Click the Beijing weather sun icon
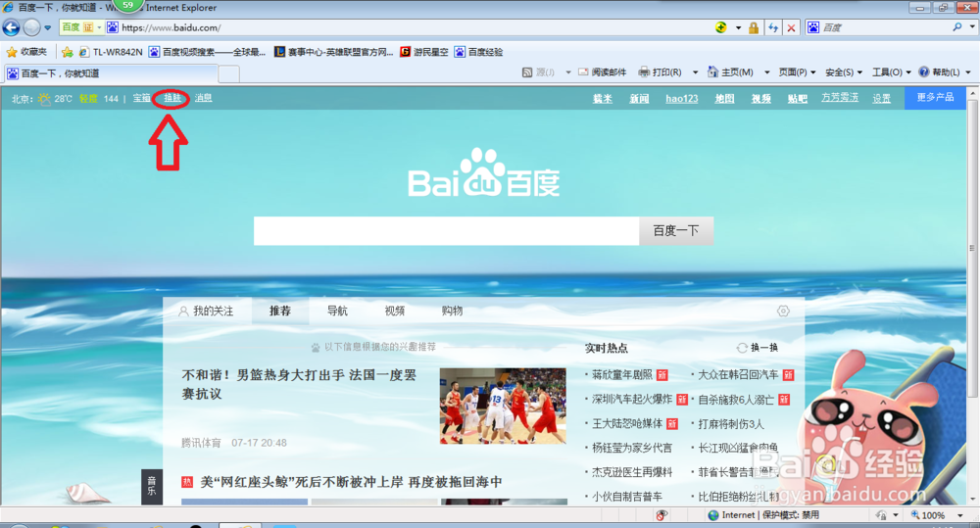Image resolution: width=980 pixels, height=528 pixels. click(x=44, y=99)
